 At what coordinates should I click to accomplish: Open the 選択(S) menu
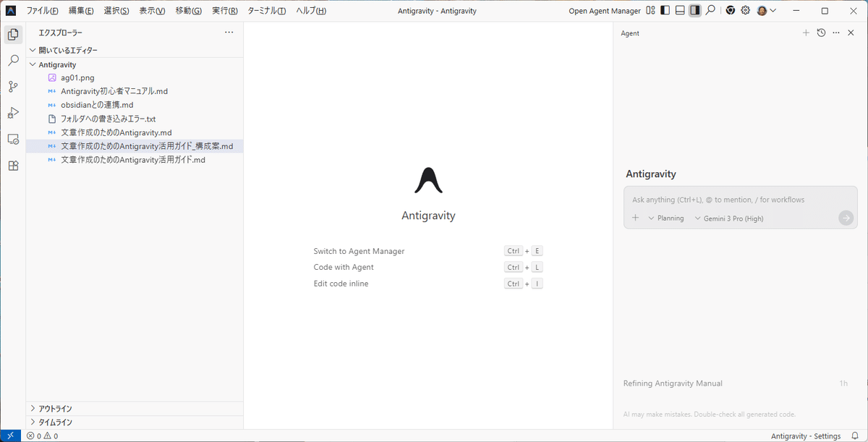(x=116, y=11)
